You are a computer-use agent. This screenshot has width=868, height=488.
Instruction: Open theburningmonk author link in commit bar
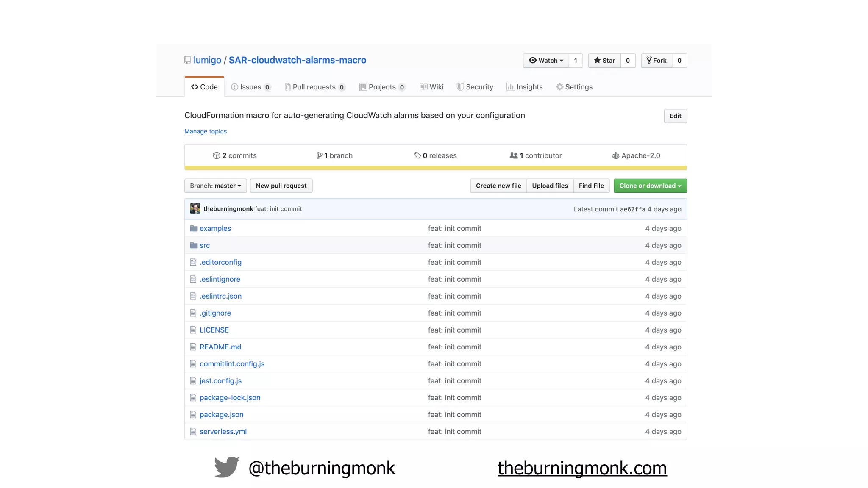coord(228,209)
